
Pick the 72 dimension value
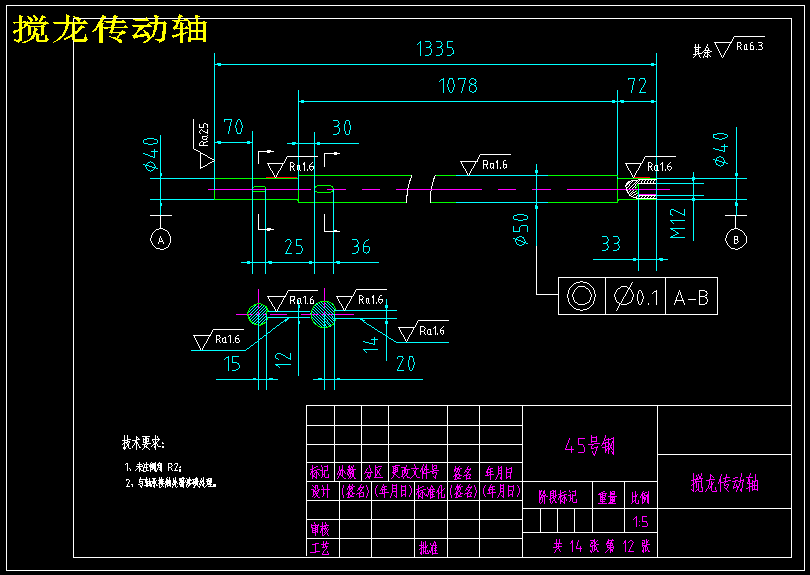pos(637,86)
